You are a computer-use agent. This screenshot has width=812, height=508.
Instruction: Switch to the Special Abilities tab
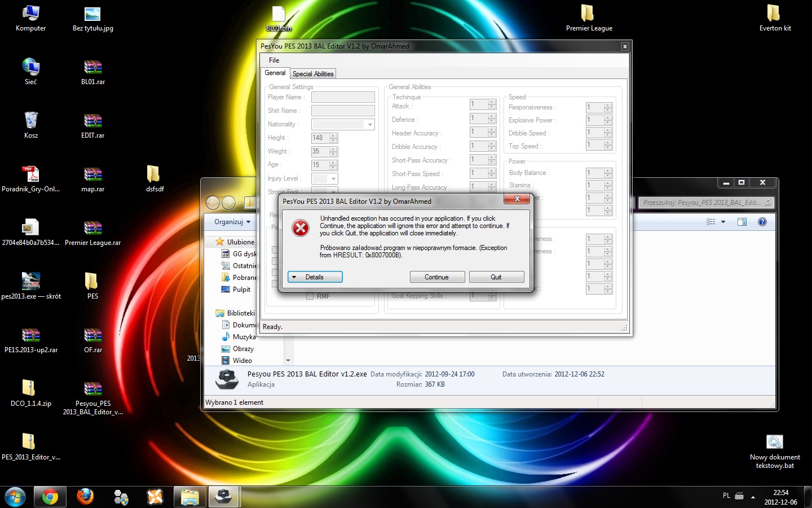[x=313, y=74]
